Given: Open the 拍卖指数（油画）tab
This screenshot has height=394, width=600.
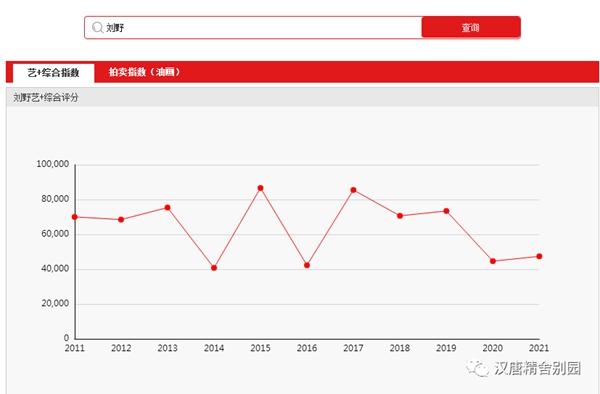Looking at the screenshot, I should 144,72.
